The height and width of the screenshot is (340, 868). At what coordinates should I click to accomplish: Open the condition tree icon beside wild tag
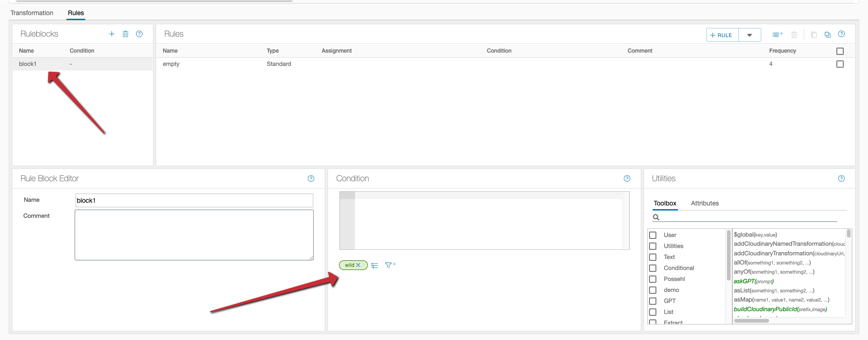click(x=375, y=265)
